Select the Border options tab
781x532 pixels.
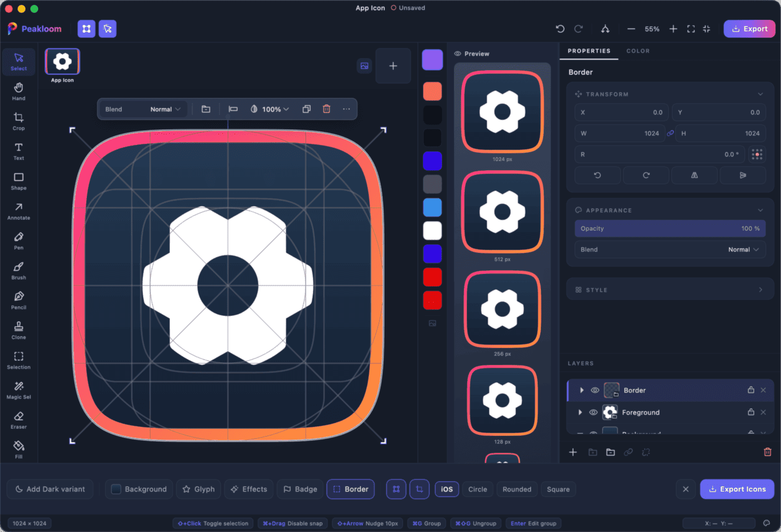[x=351, y=489]
